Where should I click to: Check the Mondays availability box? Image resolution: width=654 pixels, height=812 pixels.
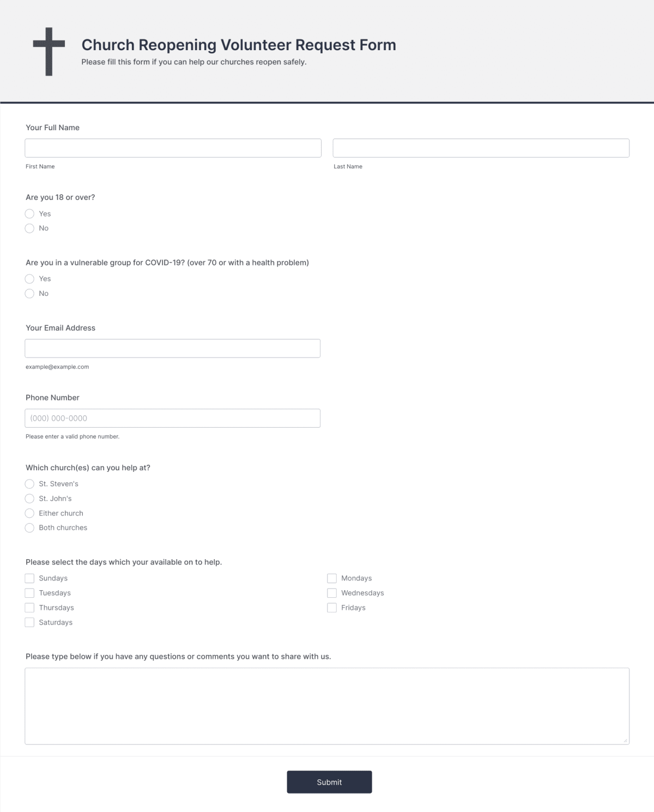point(331,578)
